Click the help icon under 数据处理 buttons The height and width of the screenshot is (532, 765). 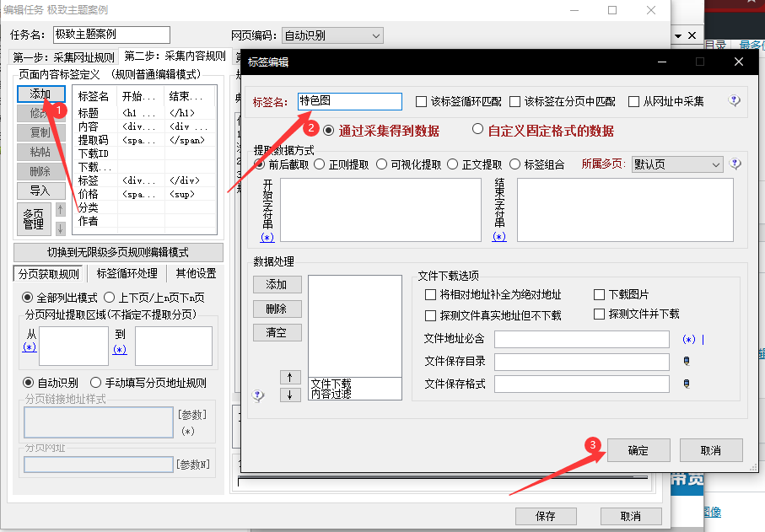click(258, 395)
